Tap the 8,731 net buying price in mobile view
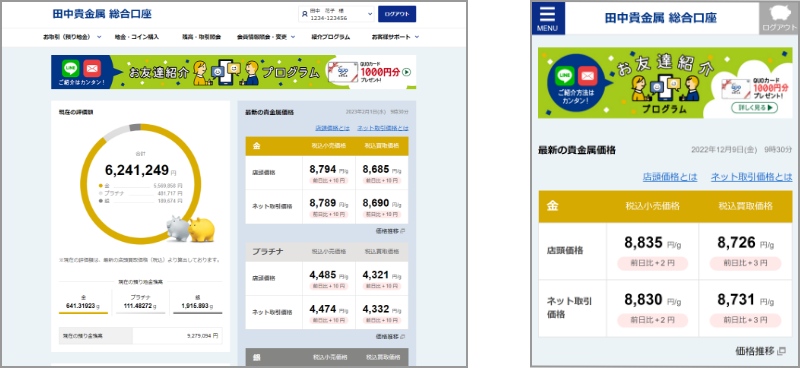Screen dimensions: 800x368 coord(737,300)
